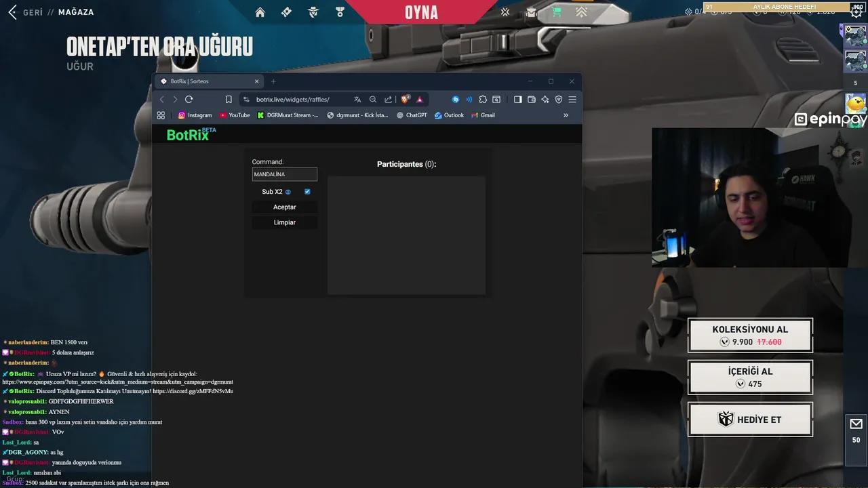Bookmark the current page
Image resolution: width=868 pixels, height=488 pixels.
[229, 100]
